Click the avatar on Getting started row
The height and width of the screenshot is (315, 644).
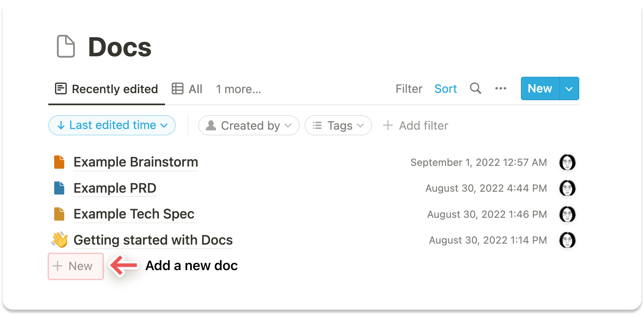click(567, 240)
